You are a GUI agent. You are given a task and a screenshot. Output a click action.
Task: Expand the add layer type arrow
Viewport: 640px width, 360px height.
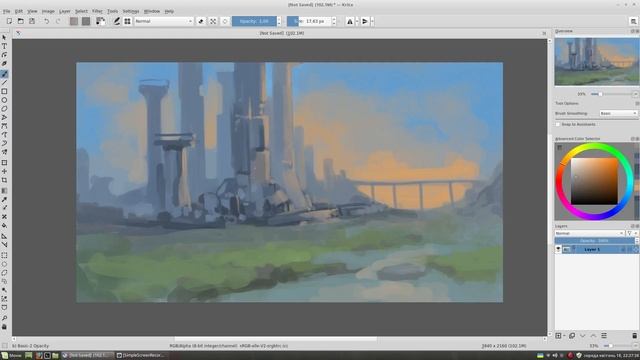pos(564,336)
